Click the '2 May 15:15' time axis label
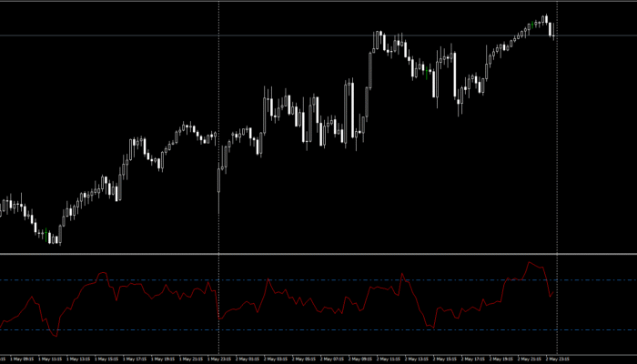The width and height of the screenshot is (637, 364). [x=445, y=359]
